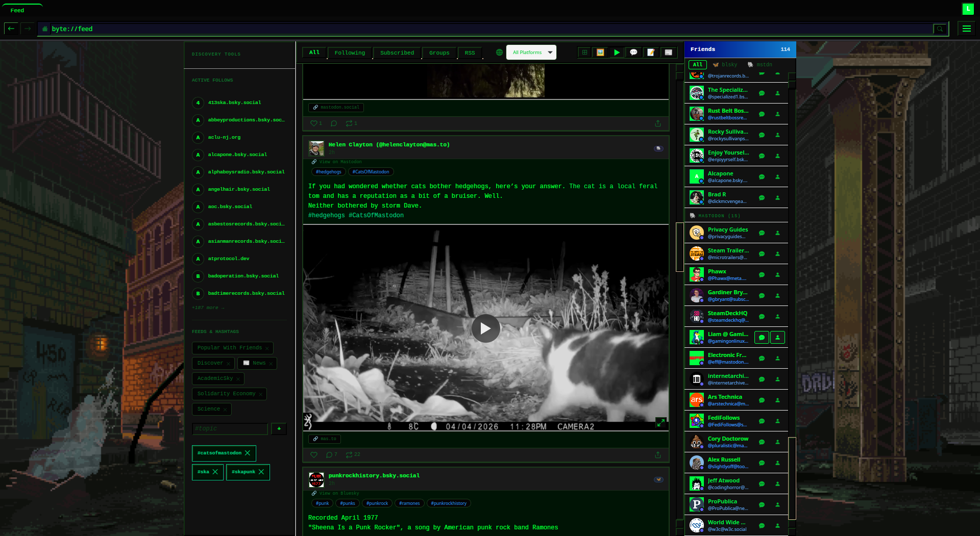Remove the #catsofmastodon hashtag filter
The image size is (980, 536).
[248, 453]
